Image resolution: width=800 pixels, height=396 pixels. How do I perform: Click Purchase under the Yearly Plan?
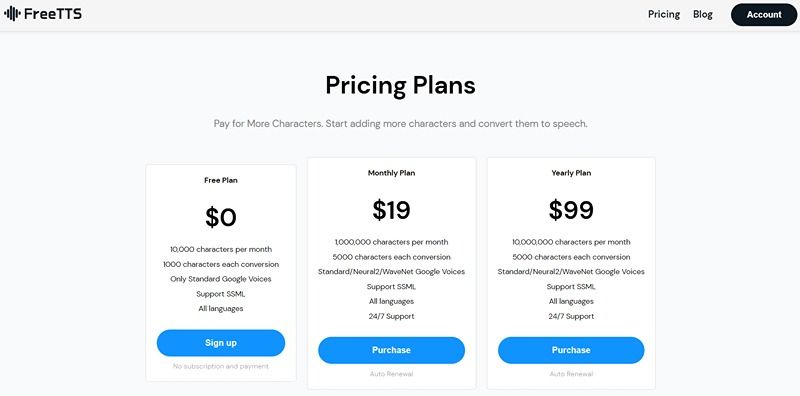[571, 350]
